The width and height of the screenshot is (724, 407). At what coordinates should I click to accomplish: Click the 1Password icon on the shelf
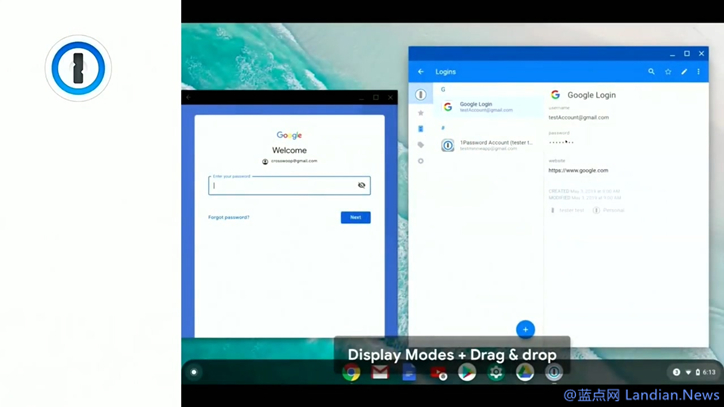click(554, 372)
